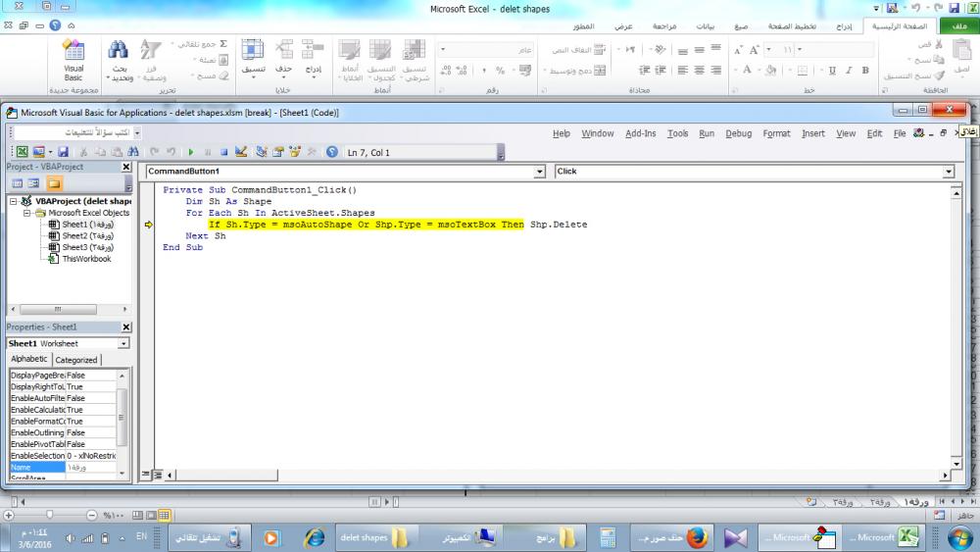Open the Debug menu
980x552 pixels.
click(x=738, y=133)
